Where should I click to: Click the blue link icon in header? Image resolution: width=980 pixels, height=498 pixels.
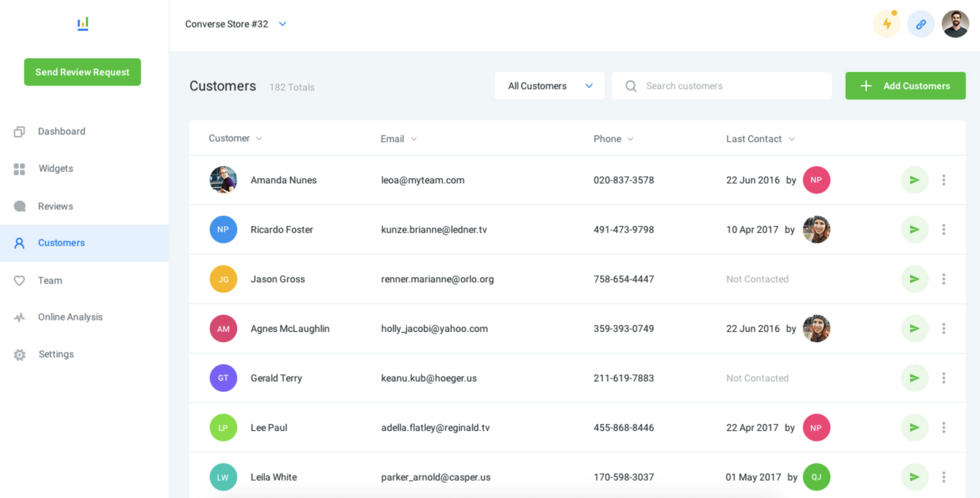tap(921, 24)
